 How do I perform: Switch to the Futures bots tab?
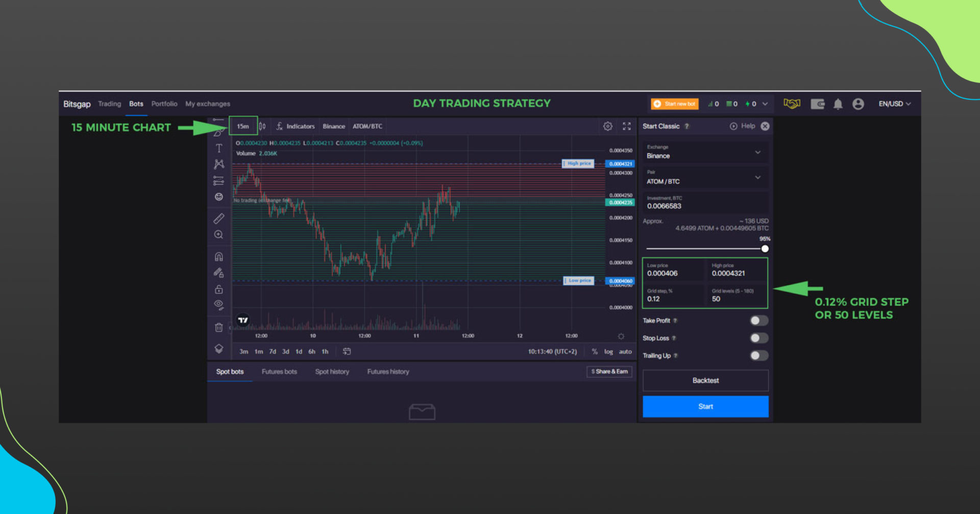click(279, 371)
